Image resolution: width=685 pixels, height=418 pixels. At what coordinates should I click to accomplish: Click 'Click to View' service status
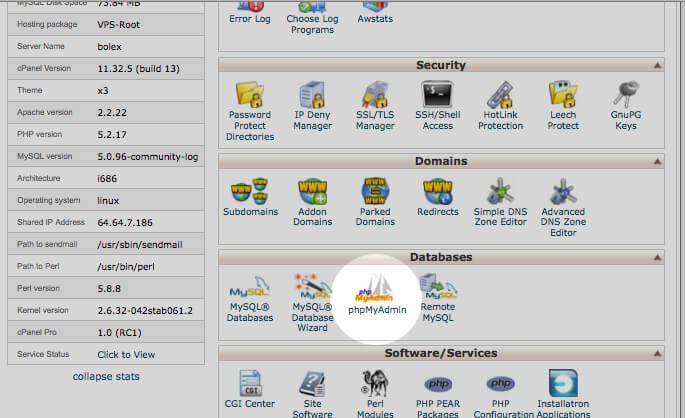click(x=126, y=355)
